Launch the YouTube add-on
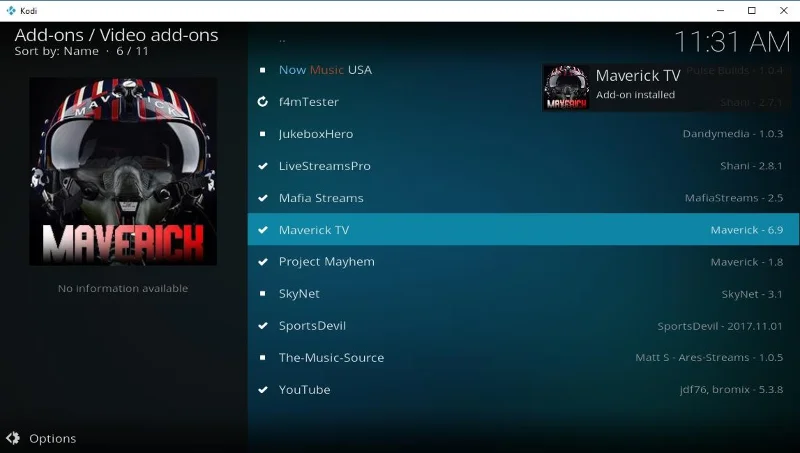This screenshot has width=800, height=453. tap(523, 390)
